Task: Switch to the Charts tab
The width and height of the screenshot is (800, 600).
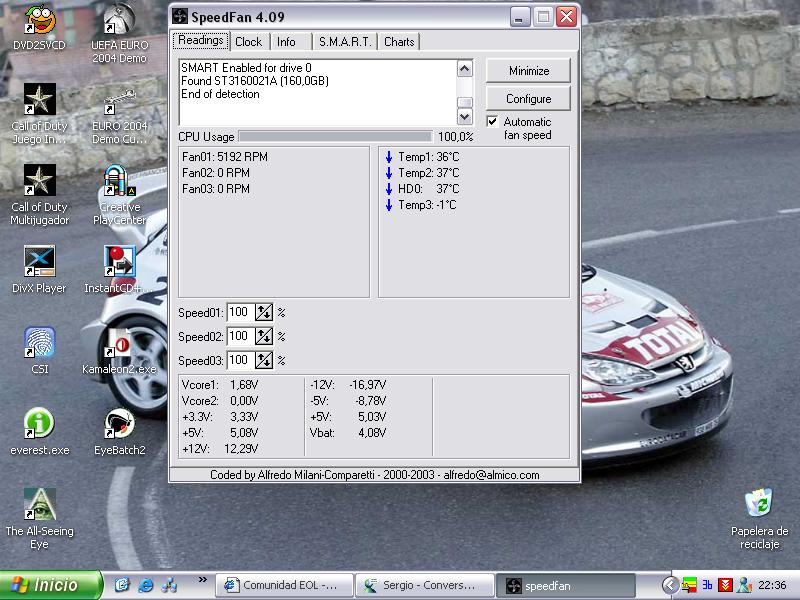Action: coord(399,41)
